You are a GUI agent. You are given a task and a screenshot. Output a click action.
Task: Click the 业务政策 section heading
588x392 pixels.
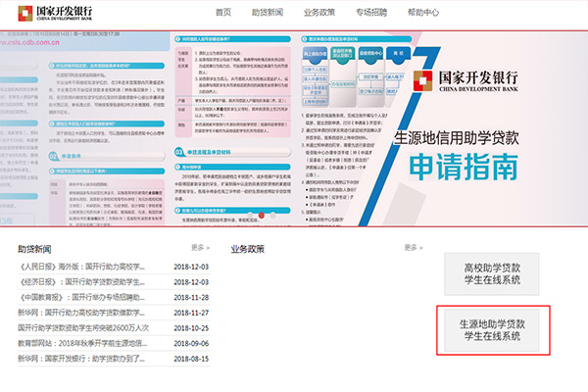248,249
